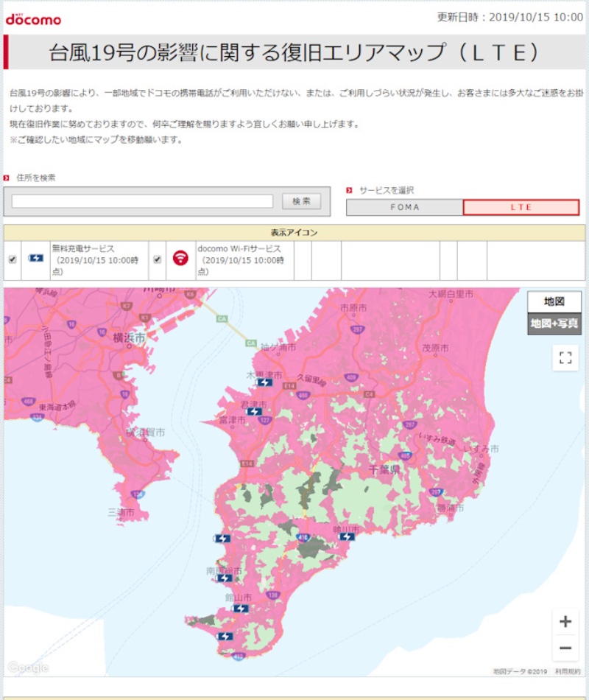Screen dimensions: 589x700
Task: Uncheck the docomo Wi-Fiサービス checkbox
Action: pos(157,259)
